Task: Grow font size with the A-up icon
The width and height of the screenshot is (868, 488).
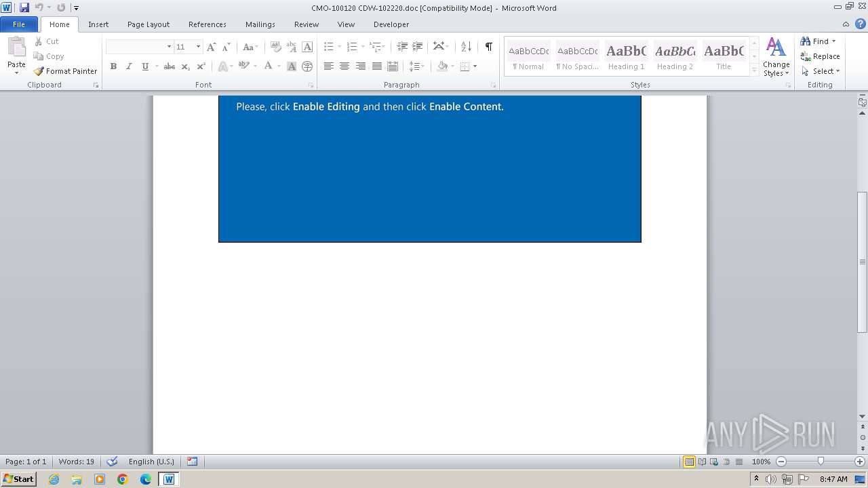Action: pyautogui.click(x=212, y=47)
